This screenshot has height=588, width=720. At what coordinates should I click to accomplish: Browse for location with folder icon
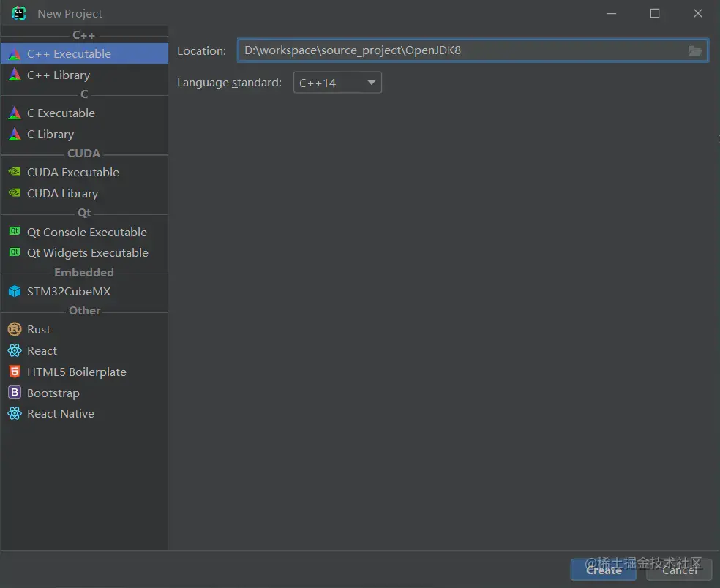pos(694,50)
